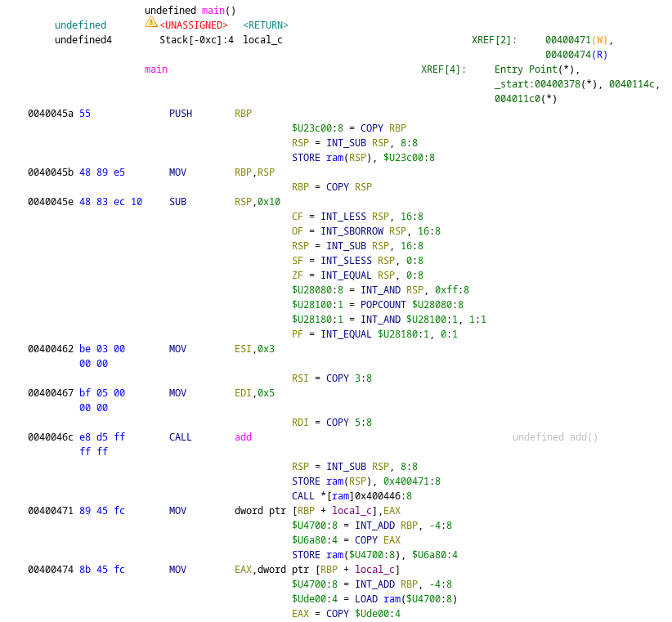Click Stack[-0xc]:4 storage text
This screenshot has height=622, width=672.
pyautogui.click(x=197, y=40)
